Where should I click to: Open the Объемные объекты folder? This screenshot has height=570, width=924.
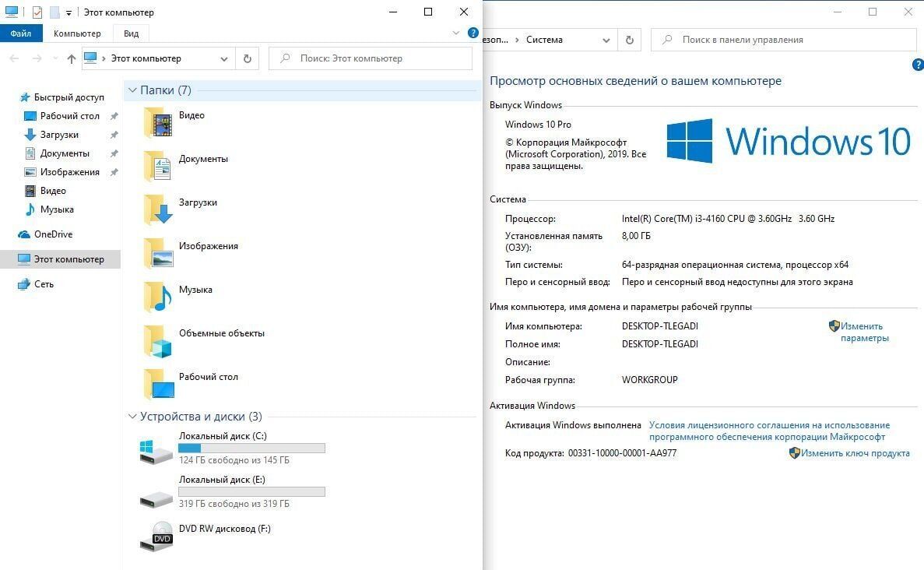click(221, 333)
